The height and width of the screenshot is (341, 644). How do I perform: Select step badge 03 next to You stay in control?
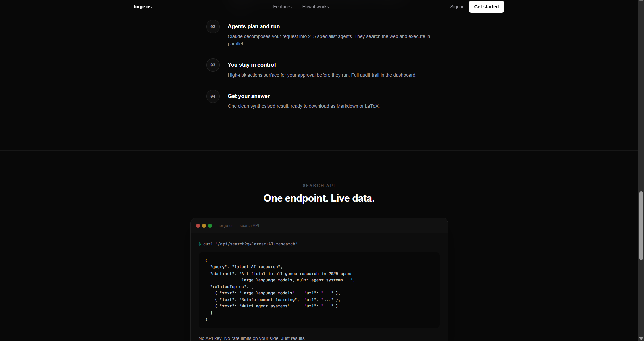click(x=213, y=65)
